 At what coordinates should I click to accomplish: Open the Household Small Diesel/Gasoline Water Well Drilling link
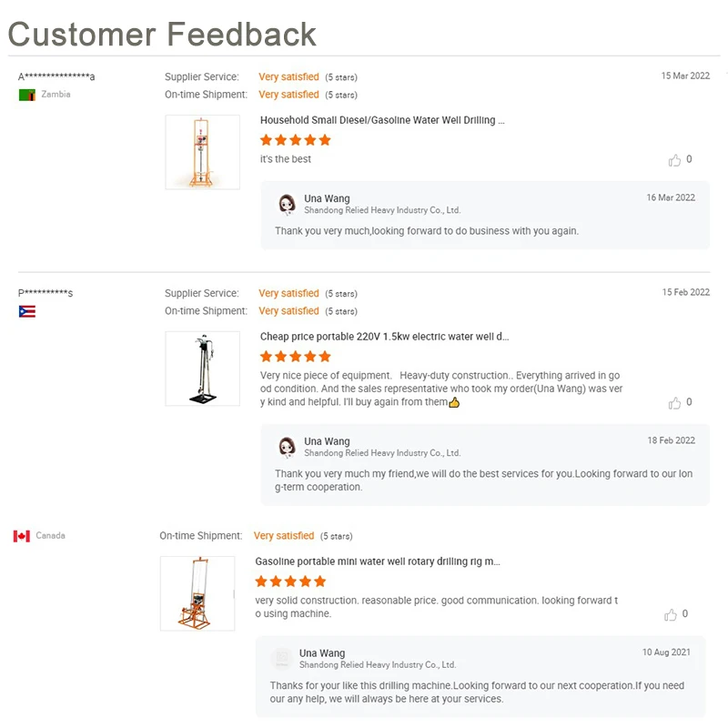coord(382,120)
